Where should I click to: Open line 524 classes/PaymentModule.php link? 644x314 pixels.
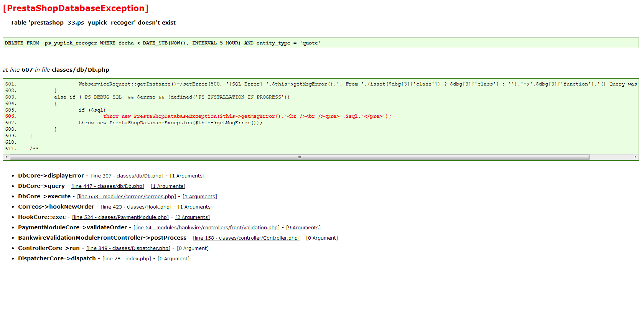pos(120,217)
